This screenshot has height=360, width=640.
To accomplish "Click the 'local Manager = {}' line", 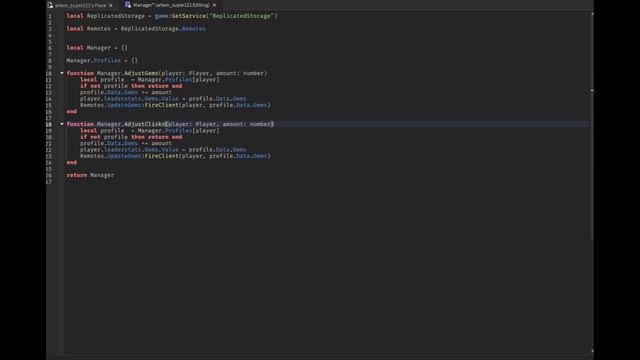I will (x=97, y=48).
